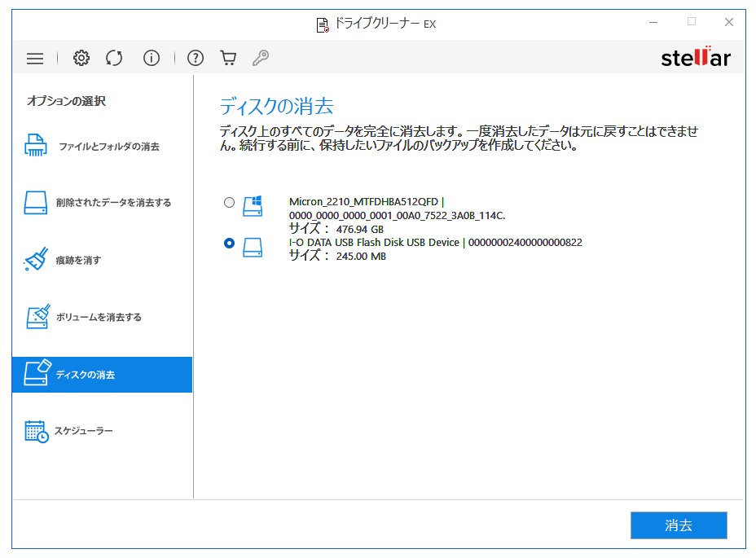Click the eraser-drive icon for ディスクの消去
The height and width of the screenshot is (558, 756).
click(37, 372)
